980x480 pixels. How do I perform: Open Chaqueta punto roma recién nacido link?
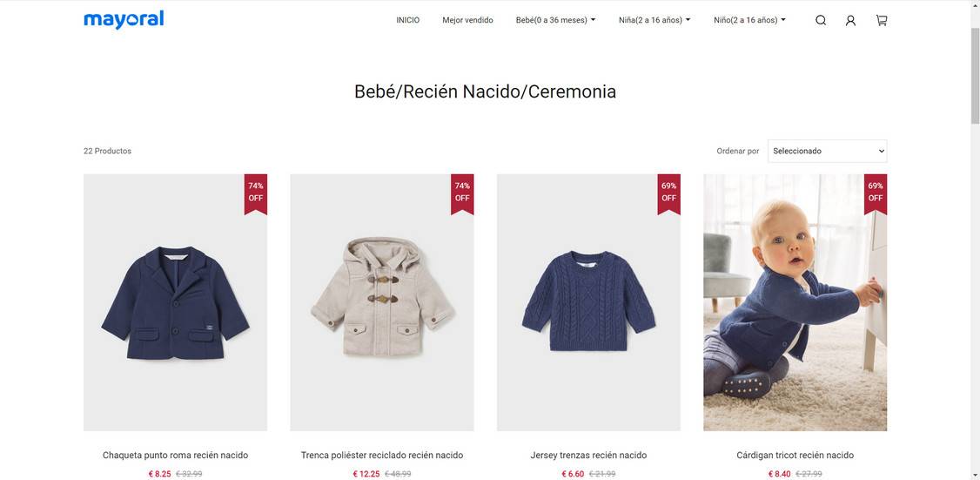[176, 455]
